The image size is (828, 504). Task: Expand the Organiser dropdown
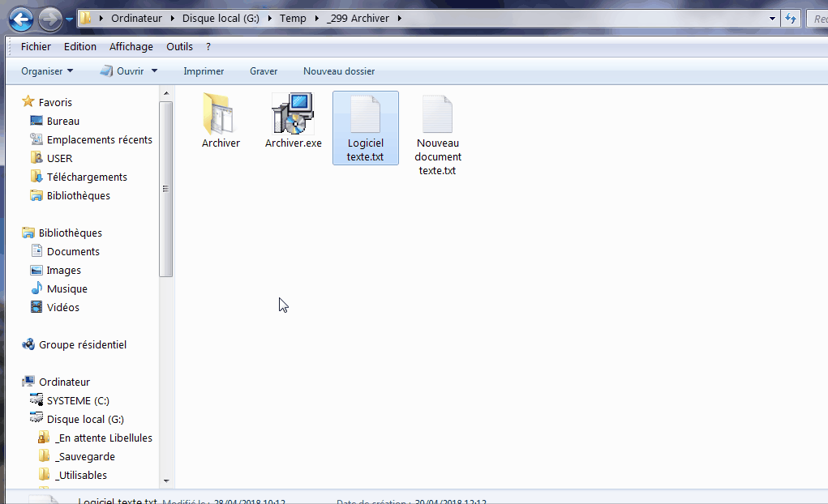tap(45, 71)
